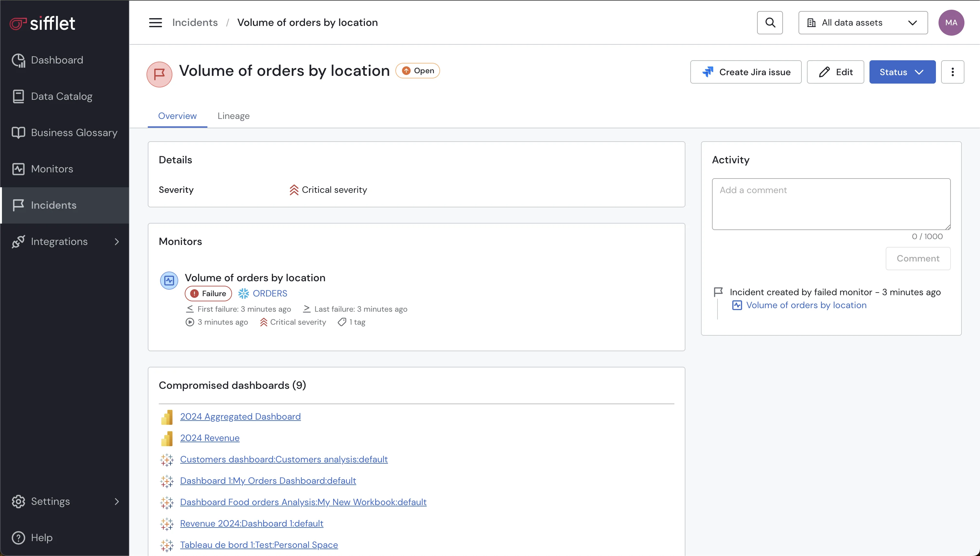Open the ORDERS dataset link

coord(270,293)
